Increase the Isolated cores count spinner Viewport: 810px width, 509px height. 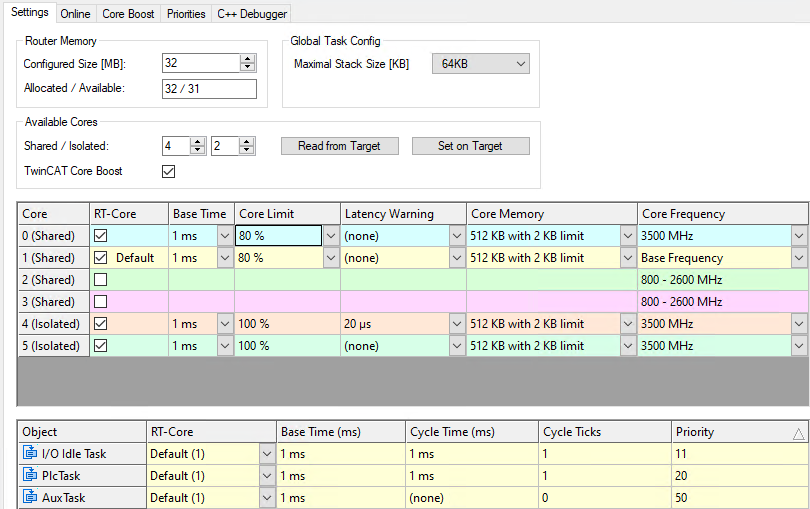point(247,142)
